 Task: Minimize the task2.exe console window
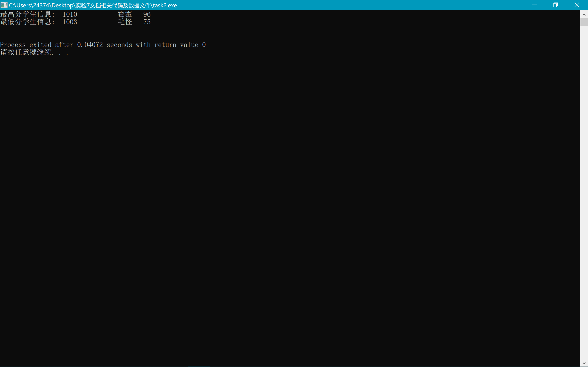534,5
